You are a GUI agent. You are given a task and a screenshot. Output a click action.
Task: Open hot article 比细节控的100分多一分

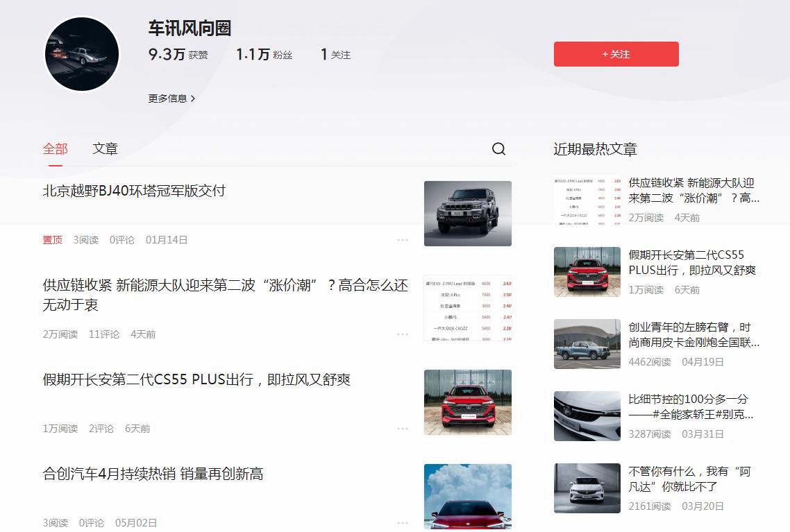(x=691, y=406)
